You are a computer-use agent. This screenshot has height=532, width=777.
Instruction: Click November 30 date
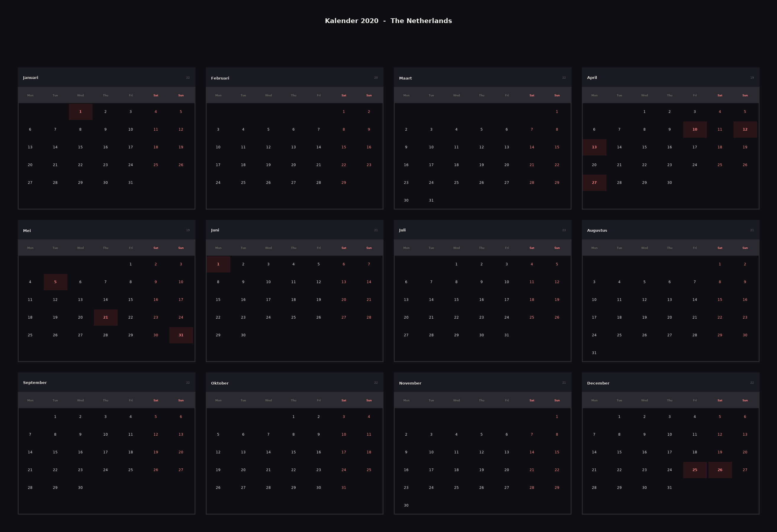tap(406, 505)
